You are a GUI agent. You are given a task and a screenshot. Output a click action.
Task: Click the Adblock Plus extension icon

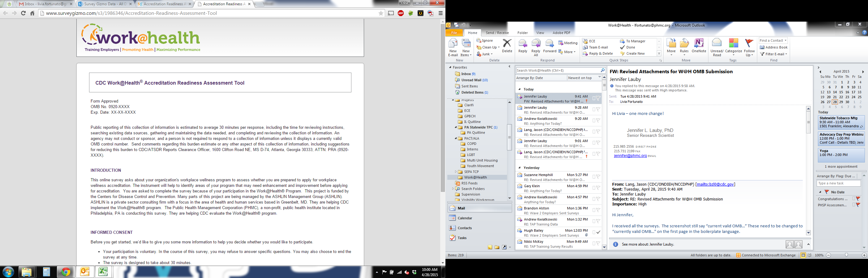[x=401, y=13]
